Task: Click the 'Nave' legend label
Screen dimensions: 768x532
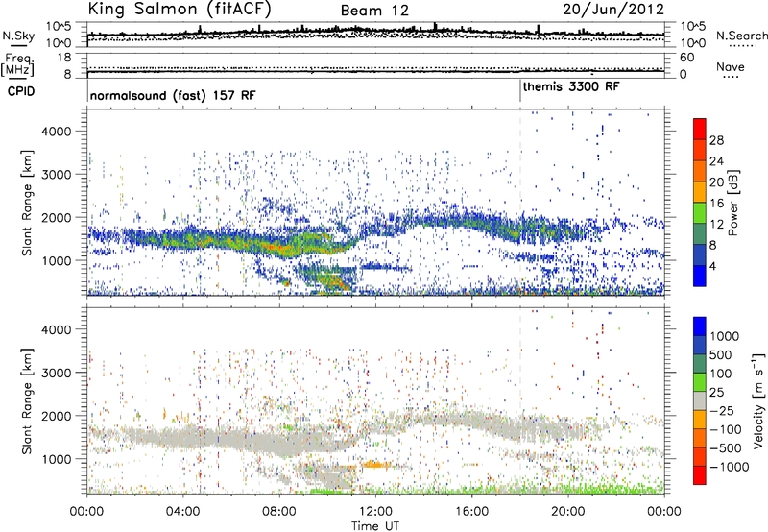Action: point(731,66)
